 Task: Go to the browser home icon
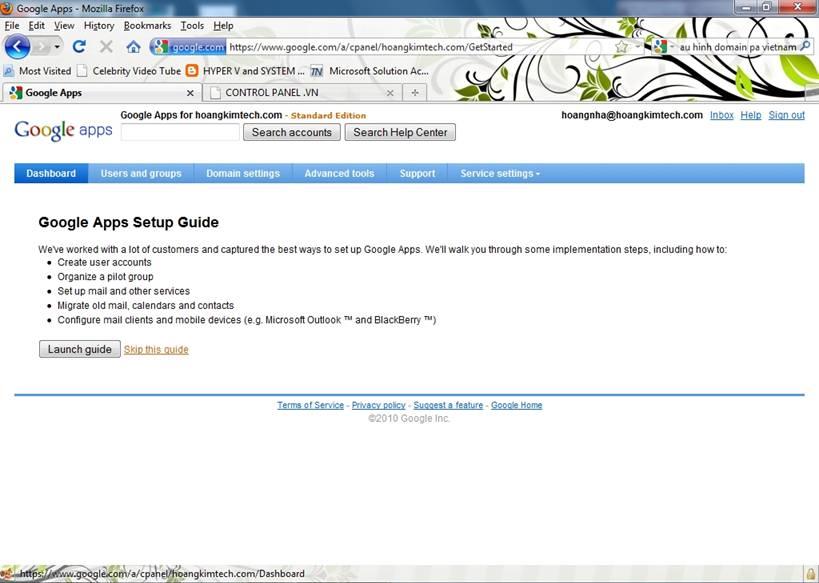tap(133, 47)
